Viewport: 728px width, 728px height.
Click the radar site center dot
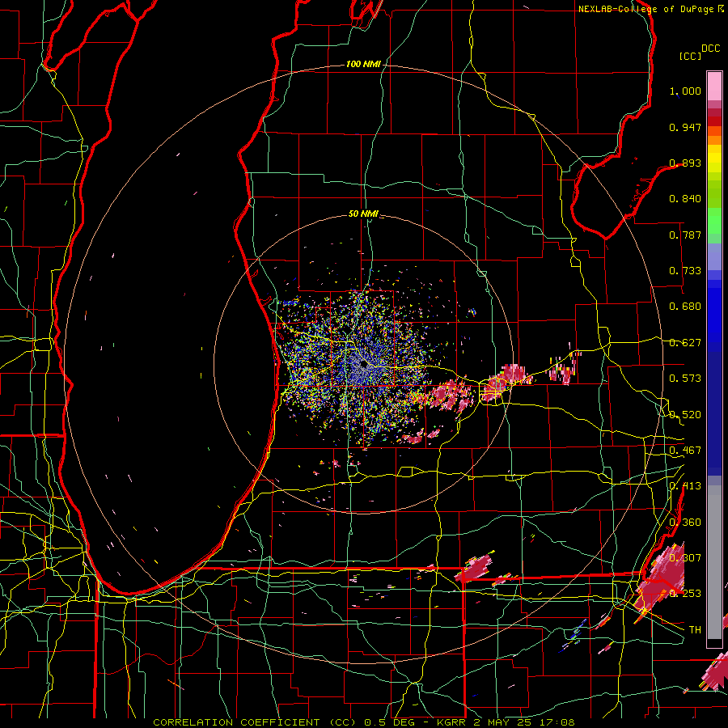[363, 365]
